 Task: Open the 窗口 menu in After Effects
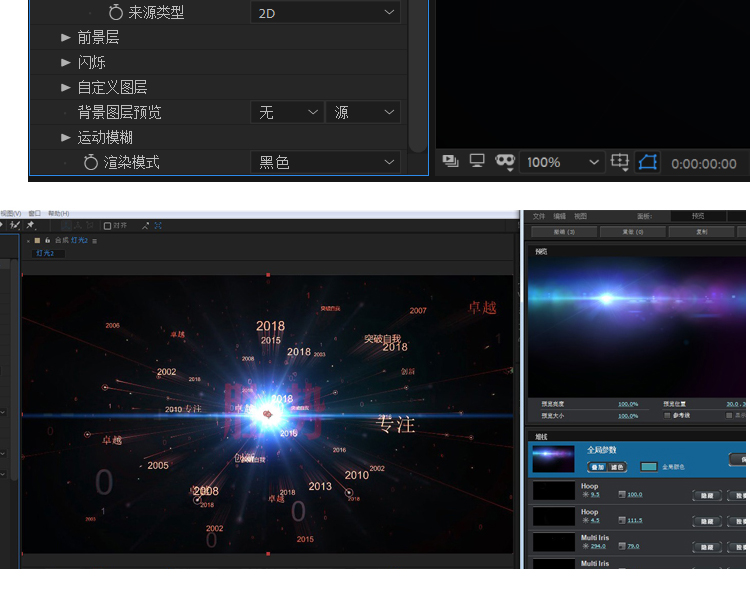pos(34,213)
